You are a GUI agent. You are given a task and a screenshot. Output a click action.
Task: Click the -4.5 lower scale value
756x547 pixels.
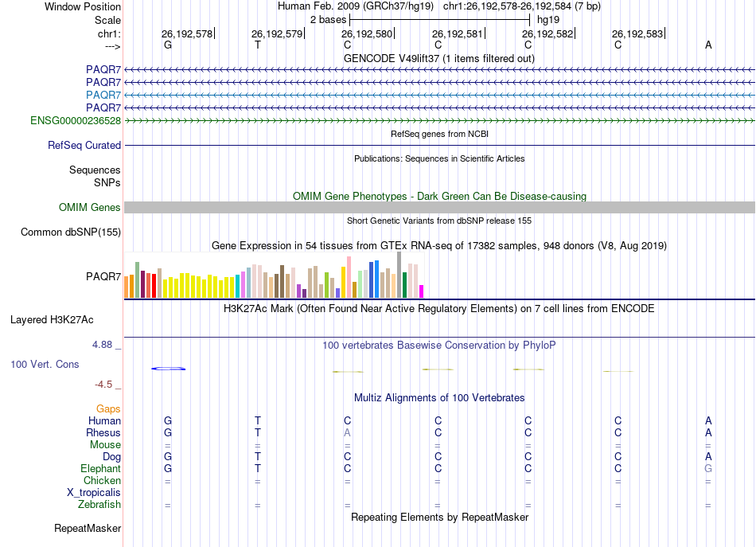(x=103, y=385)
